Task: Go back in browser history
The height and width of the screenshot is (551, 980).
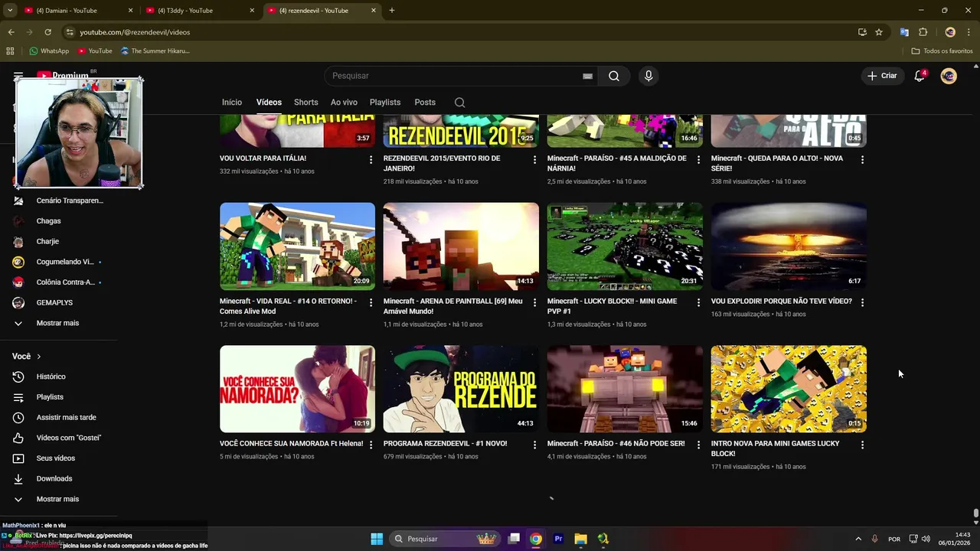Action: coord(11,32)
